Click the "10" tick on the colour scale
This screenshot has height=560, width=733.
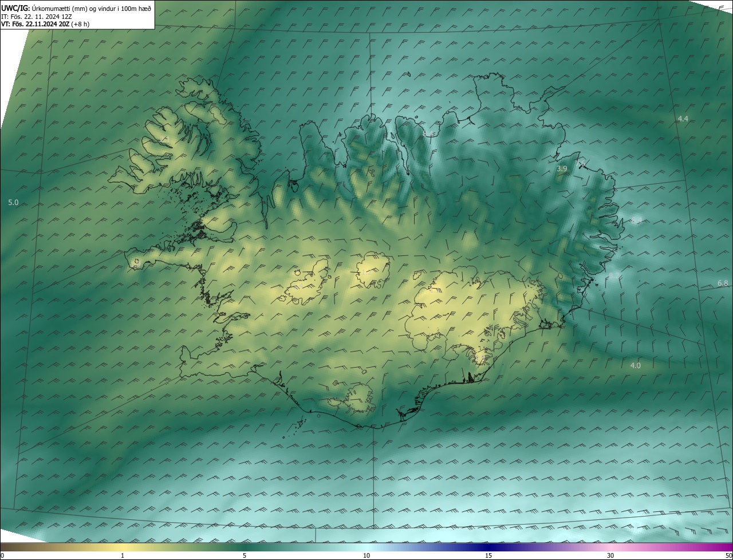(x=366, y=555)
